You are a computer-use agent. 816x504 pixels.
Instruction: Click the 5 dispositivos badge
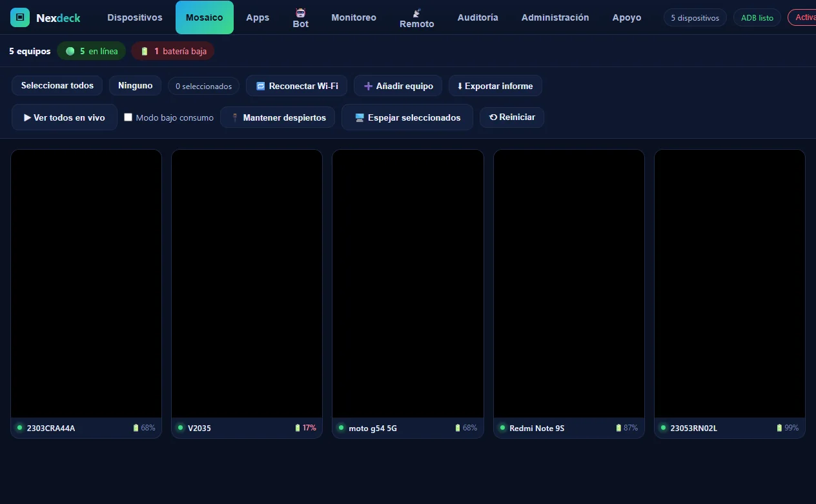coord(695,17)
